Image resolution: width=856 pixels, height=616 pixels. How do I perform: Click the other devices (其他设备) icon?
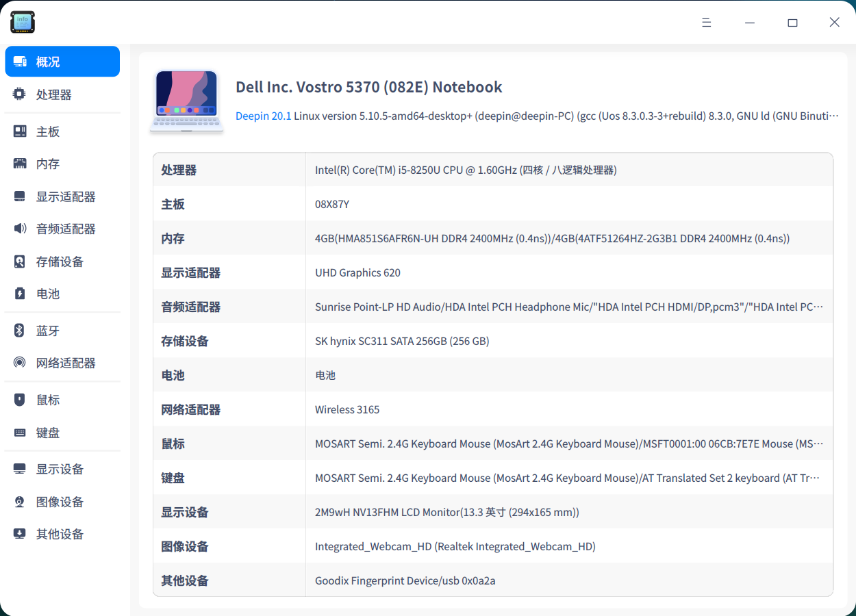(20, 534)
